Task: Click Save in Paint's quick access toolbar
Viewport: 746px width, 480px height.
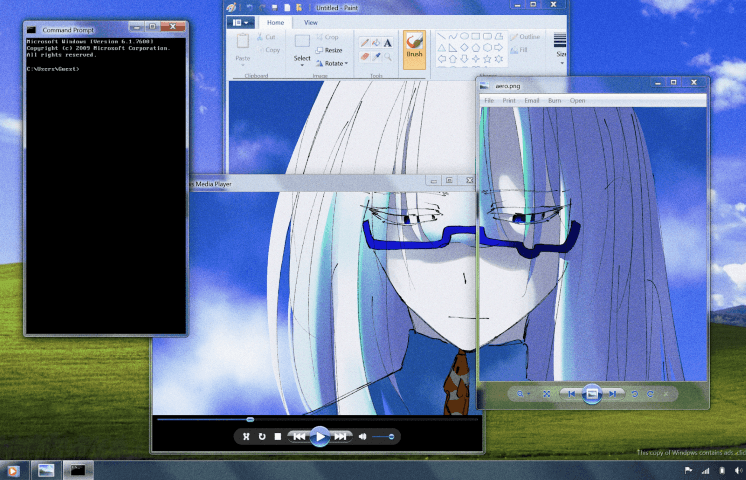Action: click(x=275, y=8)
